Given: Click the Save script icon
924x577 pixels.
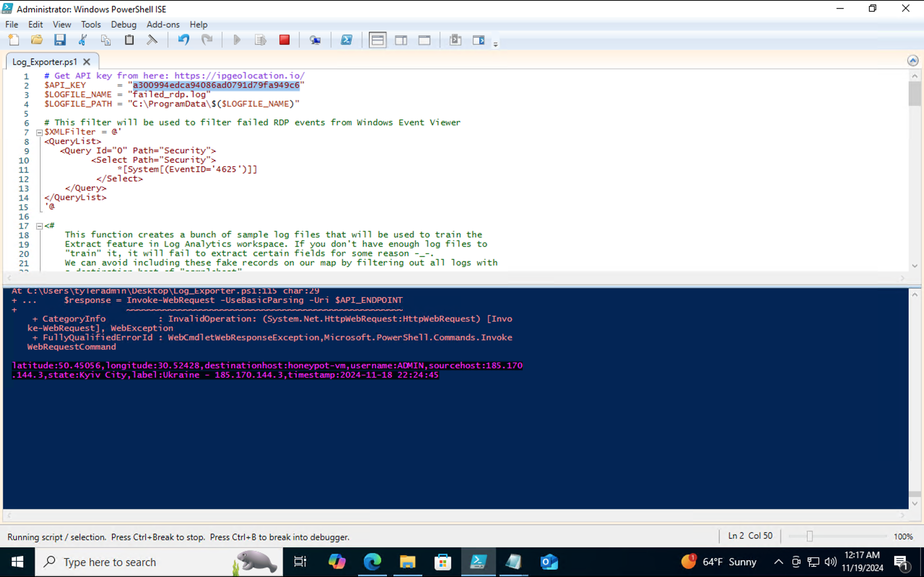Looking at the screenshot, I should (60, 40).
